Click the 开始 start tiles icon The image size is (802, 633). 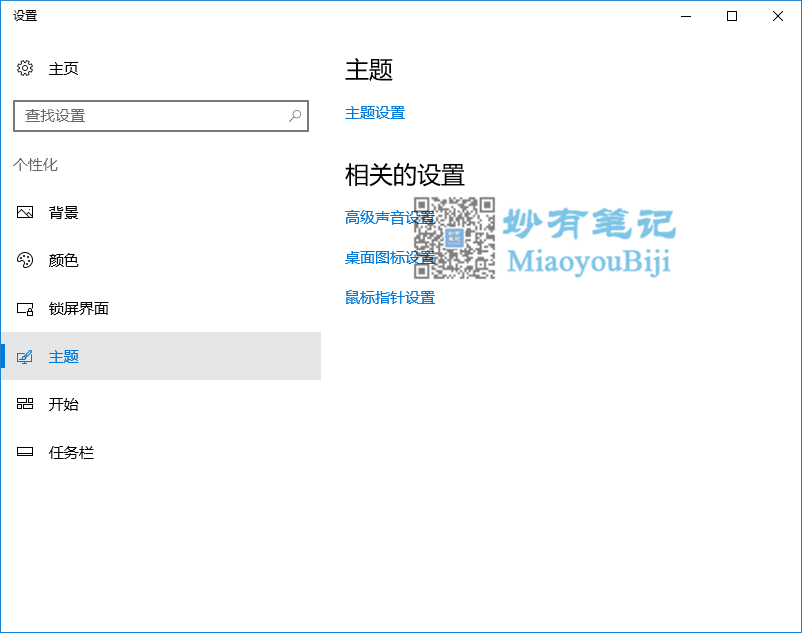pyautogui.click(x=25, y=404)
